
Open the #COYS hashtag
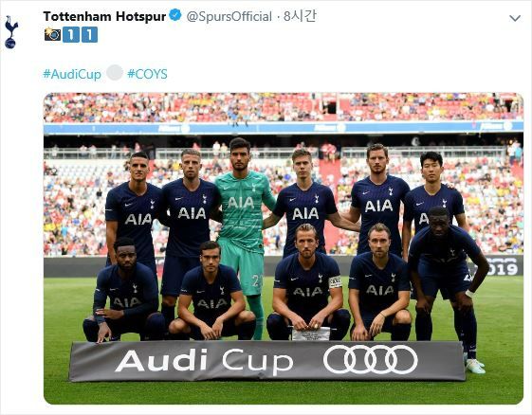147,74
